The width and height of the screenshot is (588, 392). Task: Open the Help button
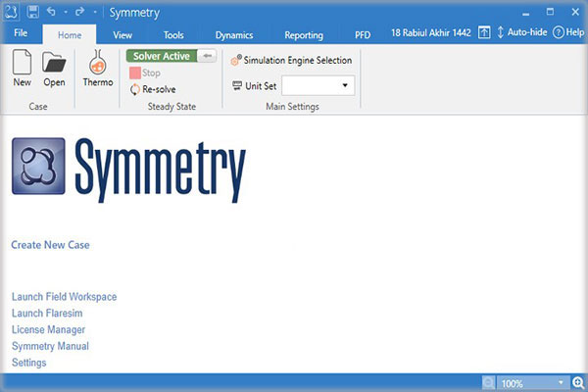(x=568, y=32)
